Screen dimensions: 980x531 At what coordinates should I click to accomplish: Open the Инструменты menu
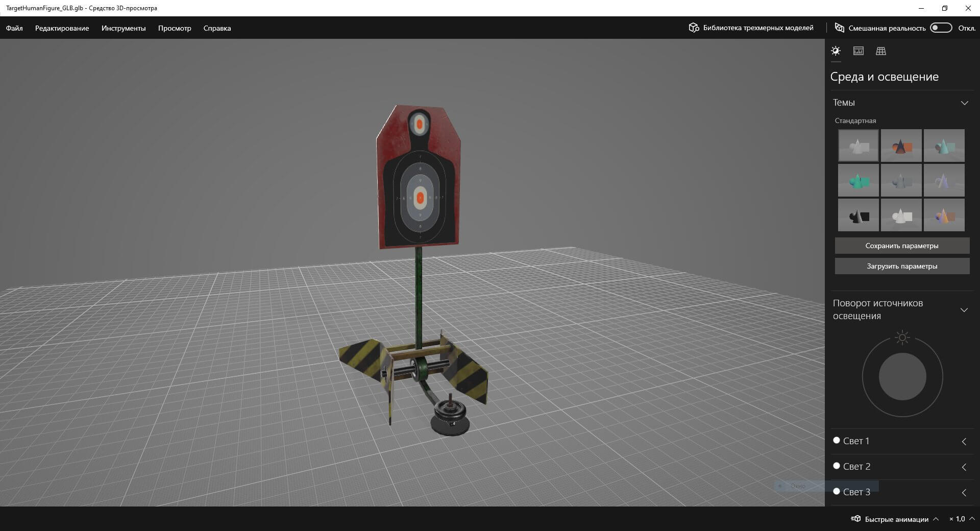(x=124, y=29)
